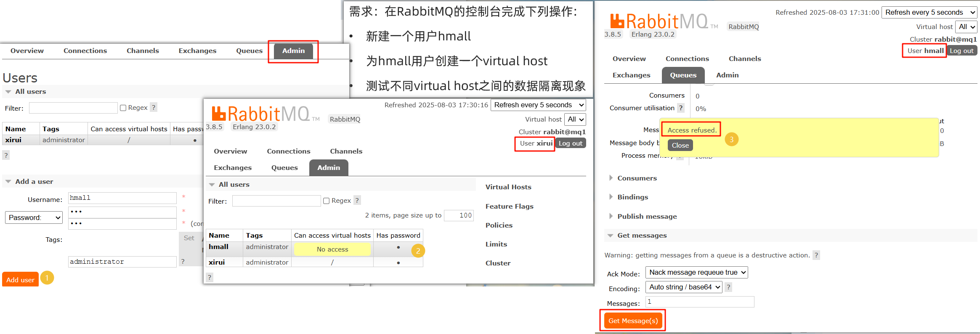Screen dimensions: 980x334
Task: Focus the Filter field in the xirui window
Action: 276,201
